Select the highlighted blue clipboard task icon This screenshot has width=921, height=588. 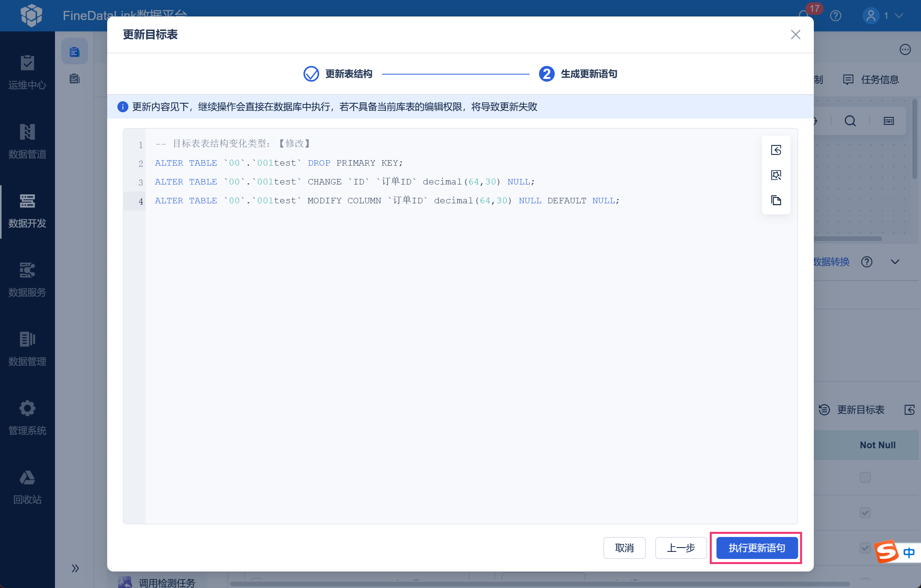tap(75, 51)
